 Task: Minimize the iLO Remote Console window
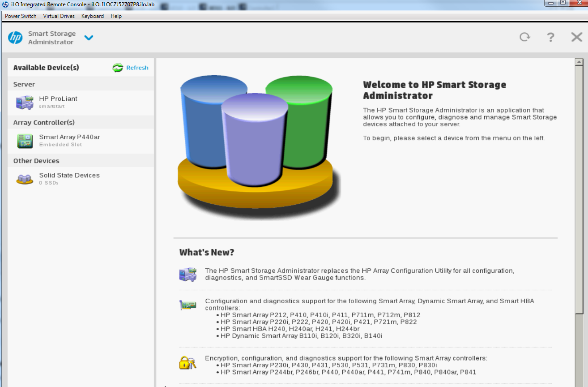pyautogui.click(x=551, y=3)
